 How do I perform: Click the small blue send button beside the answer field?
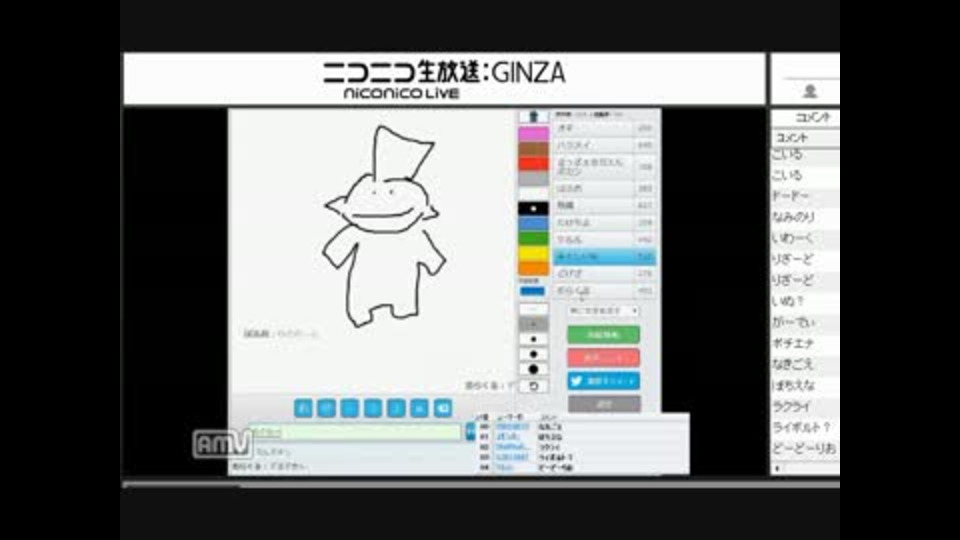coord(470,432)
